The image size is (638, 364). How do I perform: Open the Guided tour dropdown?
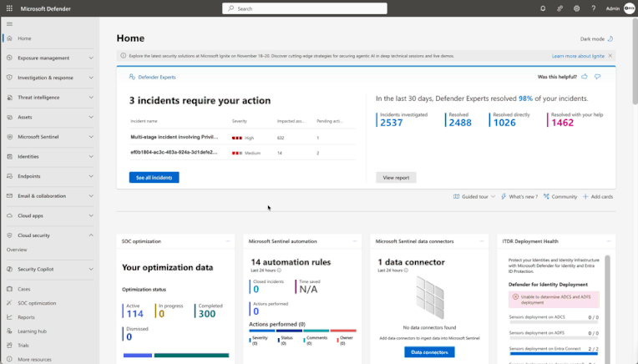click(474, 196)
